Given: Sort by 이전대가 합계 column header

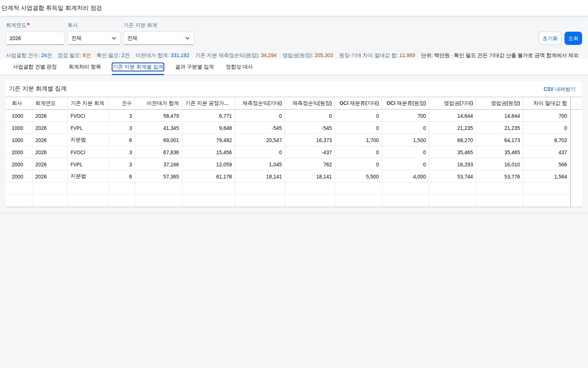Looking at the screenshot, I should pos(159,103).
